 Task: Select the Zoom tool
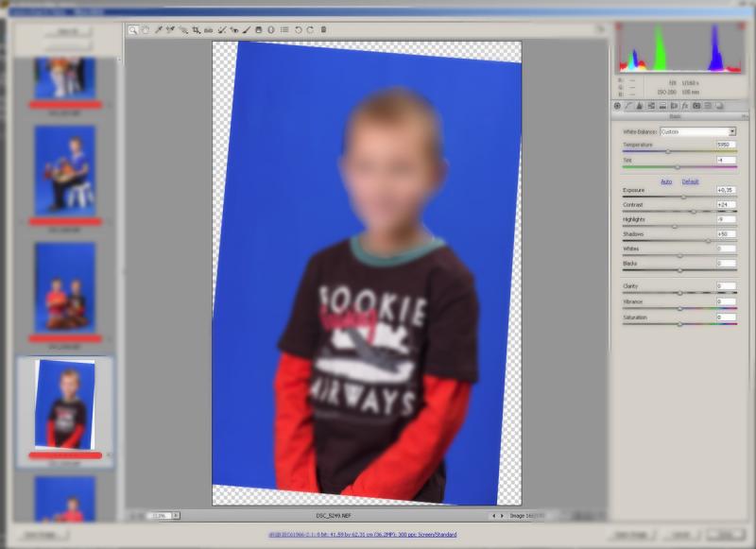(132, 30)
